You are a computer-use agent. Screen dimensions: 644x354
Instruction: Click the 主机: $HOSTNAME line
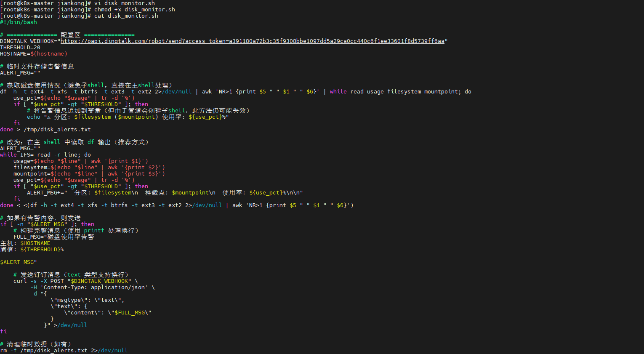(25, 243)
